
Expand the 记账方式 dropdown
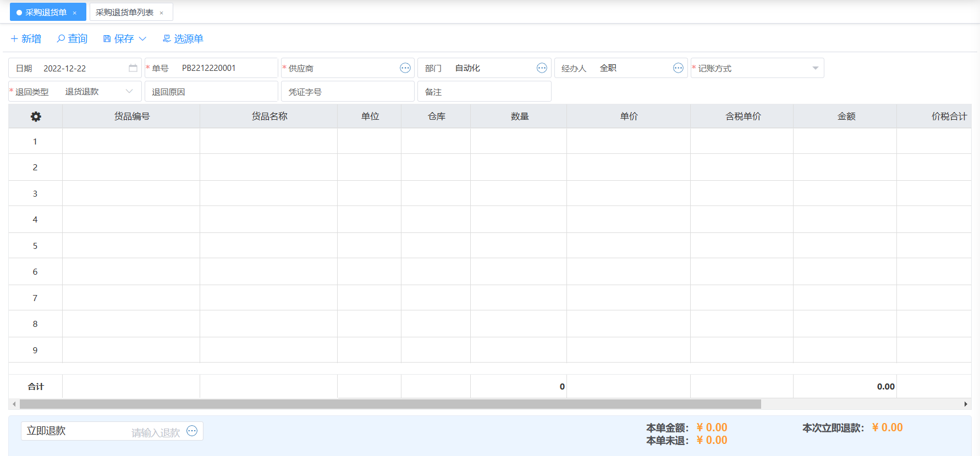click(815, 68)
